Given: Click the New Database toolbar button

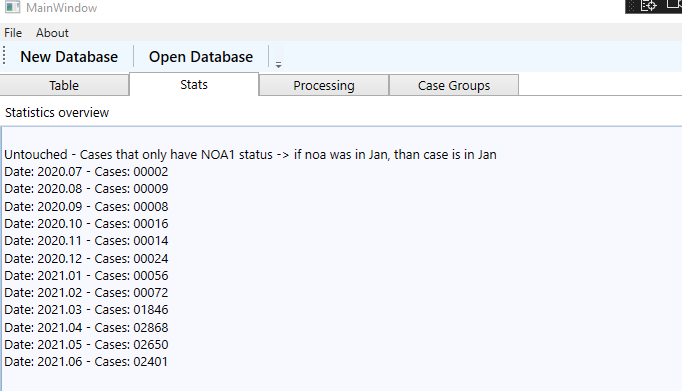Looking at the screenshot, I should pyautogui.click(x=69, y=57).
